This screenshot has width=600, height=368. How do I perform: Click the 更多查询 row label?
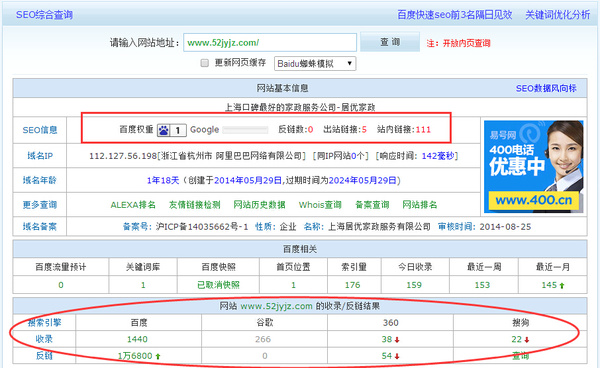[40, 205]
